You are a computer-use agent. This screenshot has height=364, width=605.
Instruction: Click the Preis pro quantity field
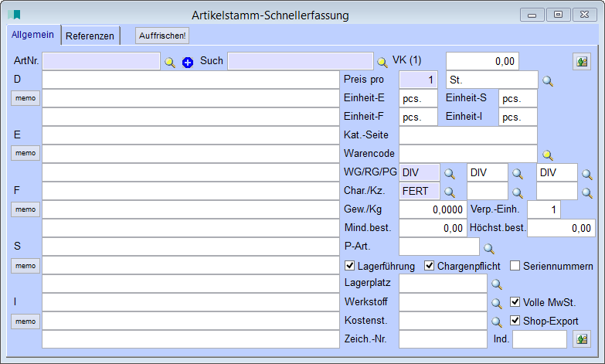(418, 80)
